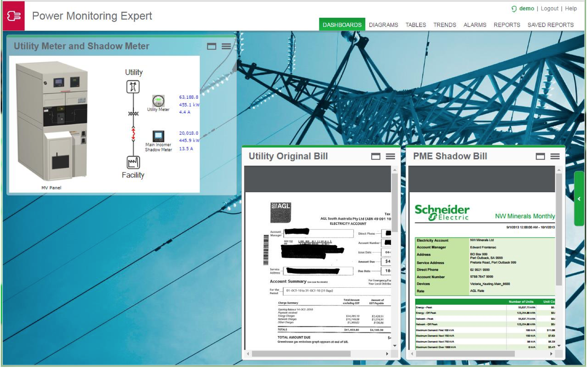588x368 pixels.
Task: Click the 20,018.0 shadow meter reading
Action: point(189,133)
